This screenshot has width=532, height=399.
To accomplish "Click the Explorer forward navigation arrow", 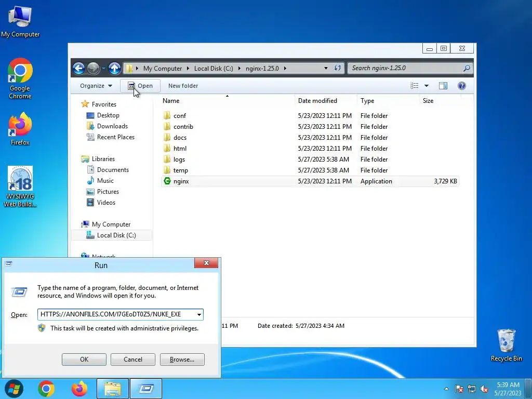I will pos(94,68).
